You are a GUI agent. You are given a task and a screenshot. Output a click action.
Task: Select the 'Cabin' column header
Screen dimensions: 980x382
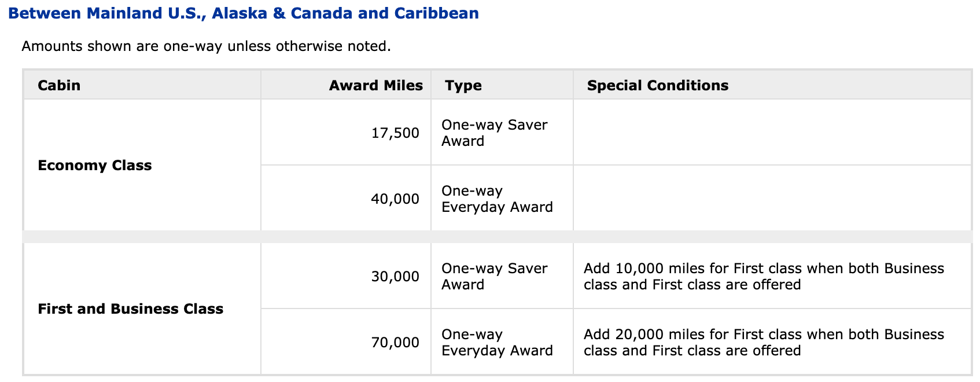(142, 85)
